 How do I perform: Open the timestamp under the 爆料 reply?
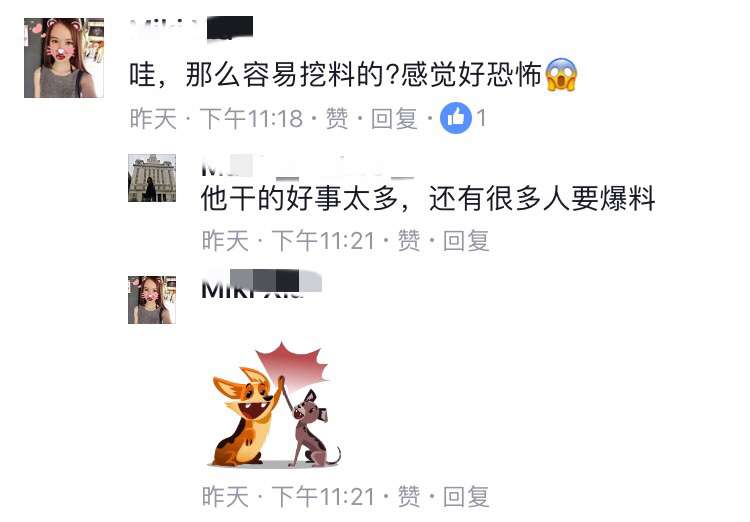[x=288, y=240]
